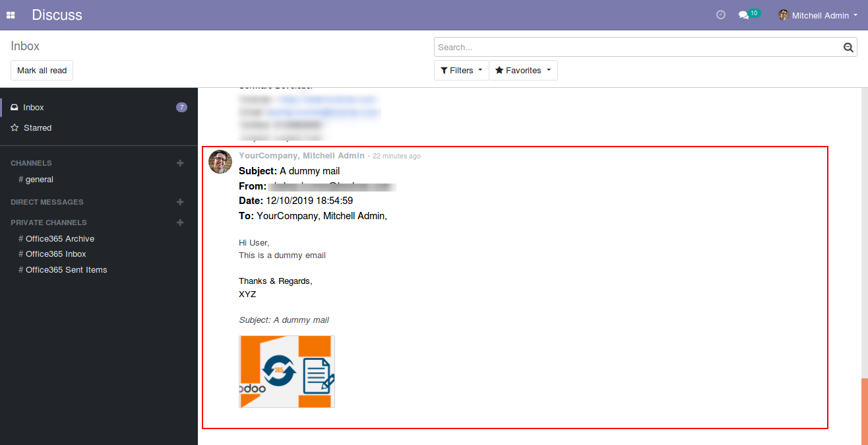Select Starred in the sidebar
The height and width of the screenshot is (445, 868).
[x=37, y=127]
